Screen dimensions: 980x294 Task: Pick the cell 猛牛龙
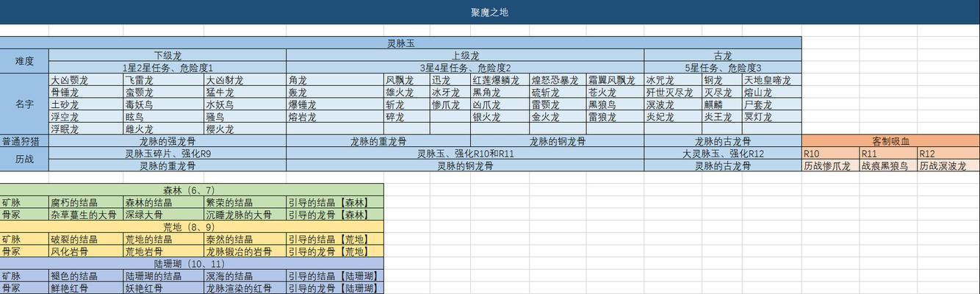[x=245, y=92]
